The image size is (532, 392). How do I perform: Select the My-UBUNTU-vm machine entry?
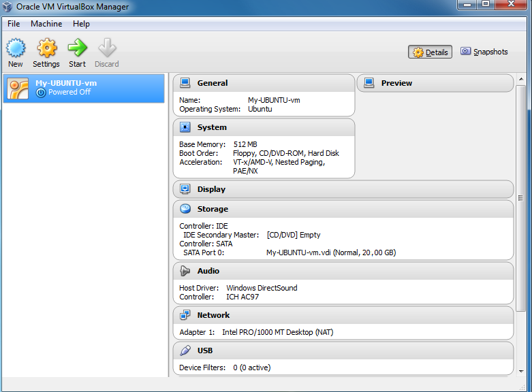(84, 88)
